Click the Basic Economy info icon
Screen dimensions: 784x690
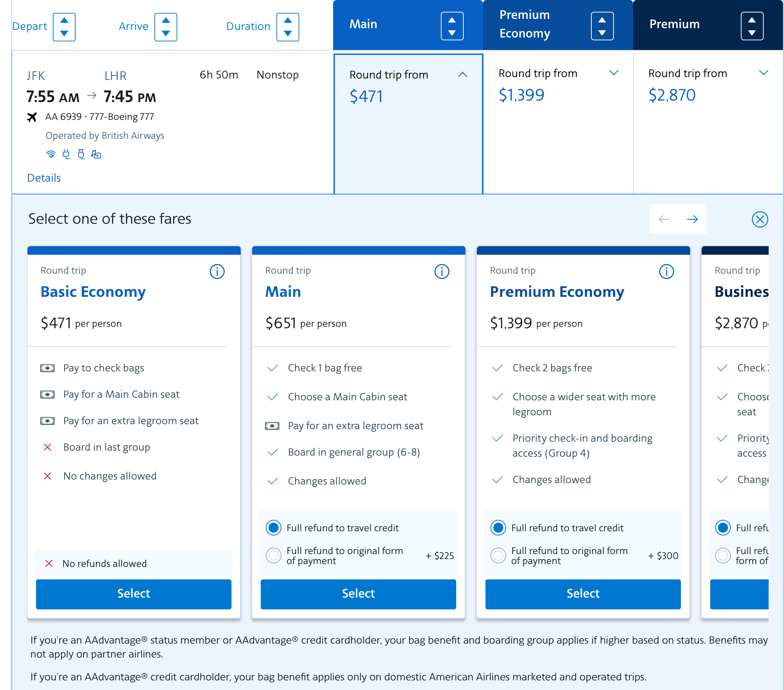pos(217,272)
